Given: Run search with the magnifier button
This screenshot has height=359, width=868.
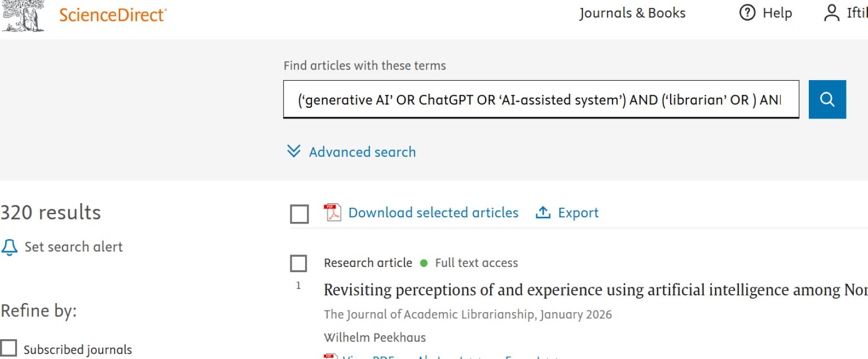Looking at the screenshot, I should [827, 99].
